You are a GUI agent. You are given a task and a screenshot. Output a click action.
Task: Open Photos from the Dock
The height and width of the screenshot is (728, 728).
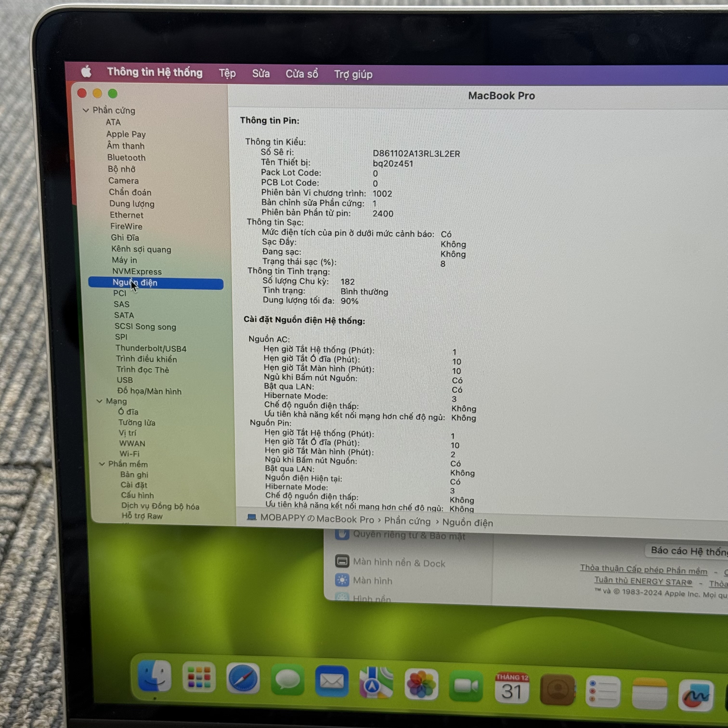[x=421, y=684]
